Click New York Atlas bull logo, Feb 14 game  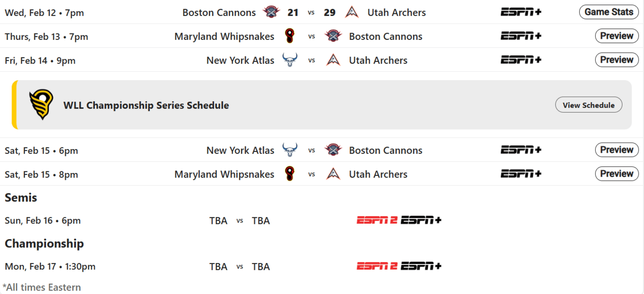pos(290,60)
